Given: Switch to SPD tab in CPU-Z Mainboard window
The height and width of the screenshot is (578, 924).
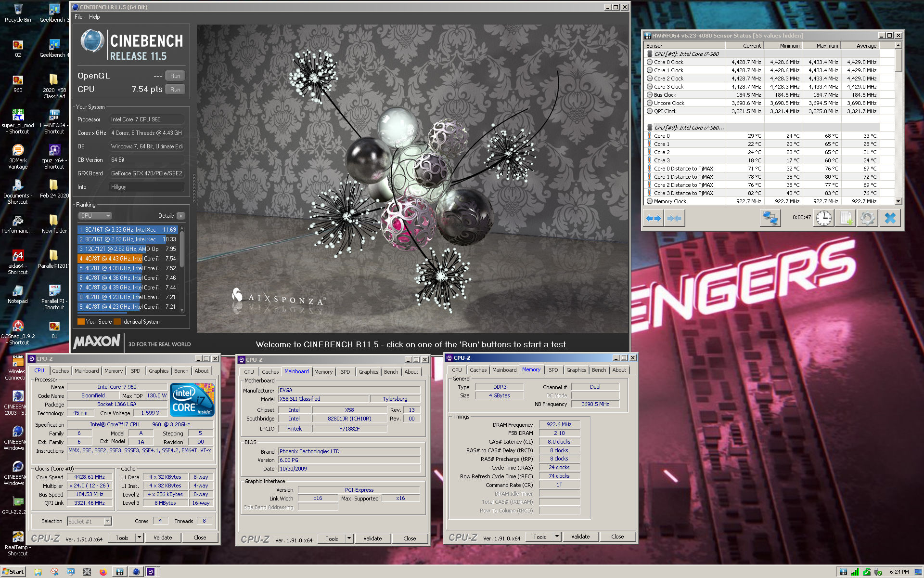Looking at the screenshot, I should (346, 372).
